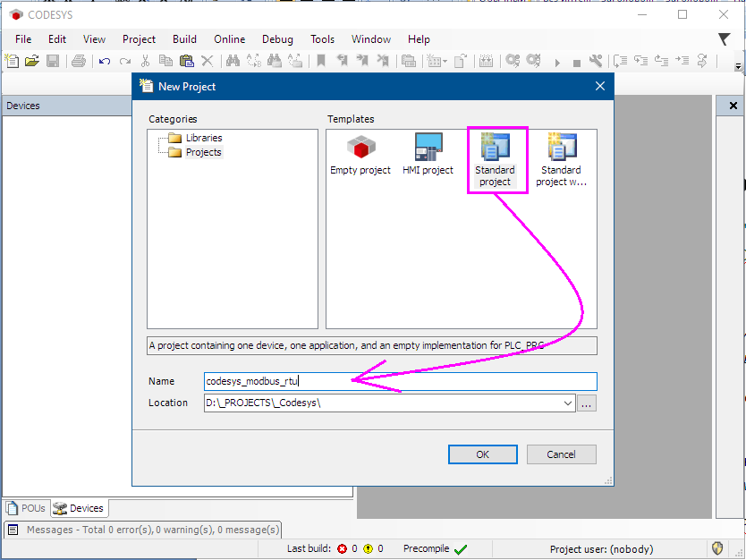The image size is (746, 560).
Task: Open the File menu
Action: coord(23,39)
